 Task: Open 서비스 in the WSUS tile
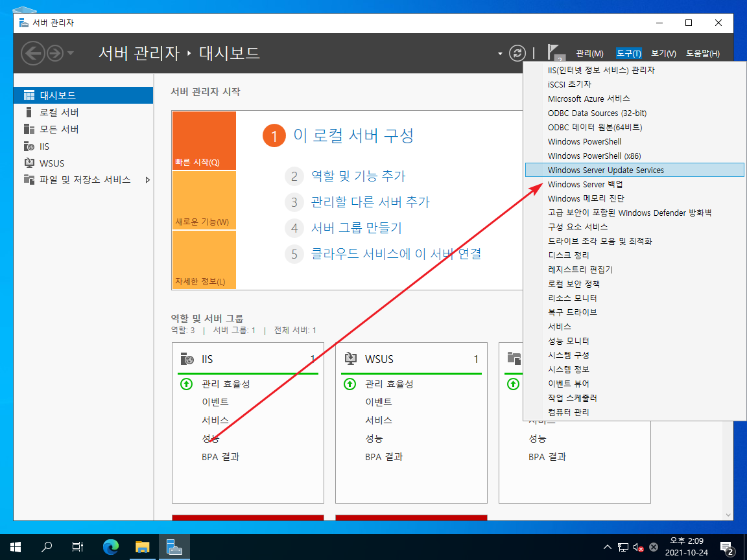pos(378,420)
